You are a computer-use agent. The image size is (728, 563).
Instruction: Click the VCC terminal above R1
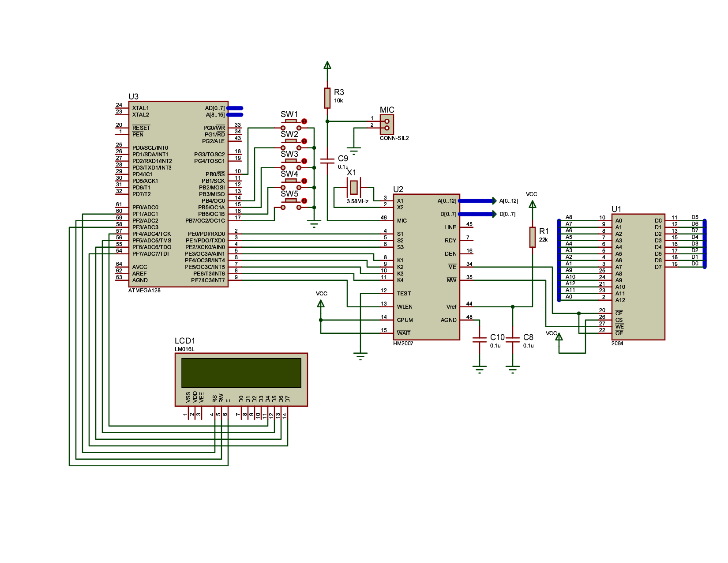pos(532,204)
